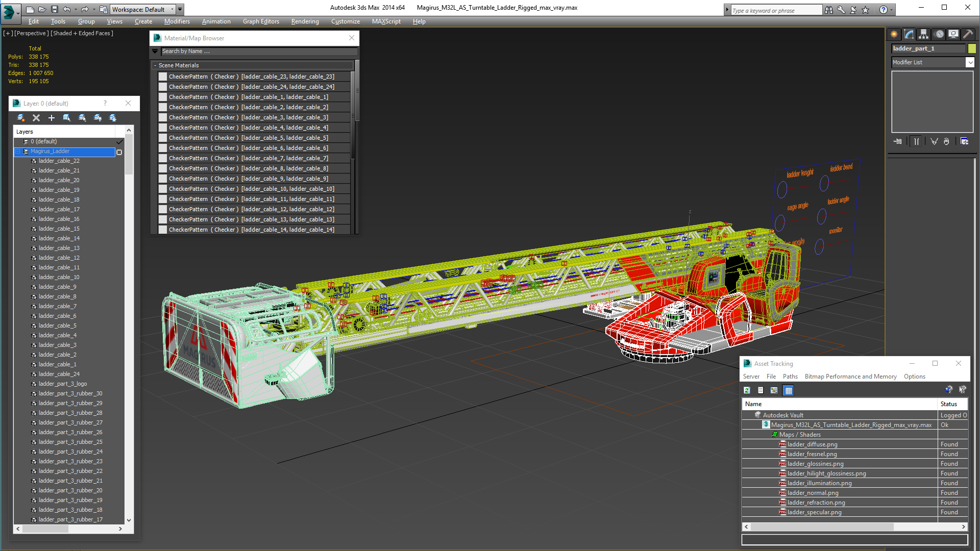Click the Undo arrow icon

click(x=66, y=9)
